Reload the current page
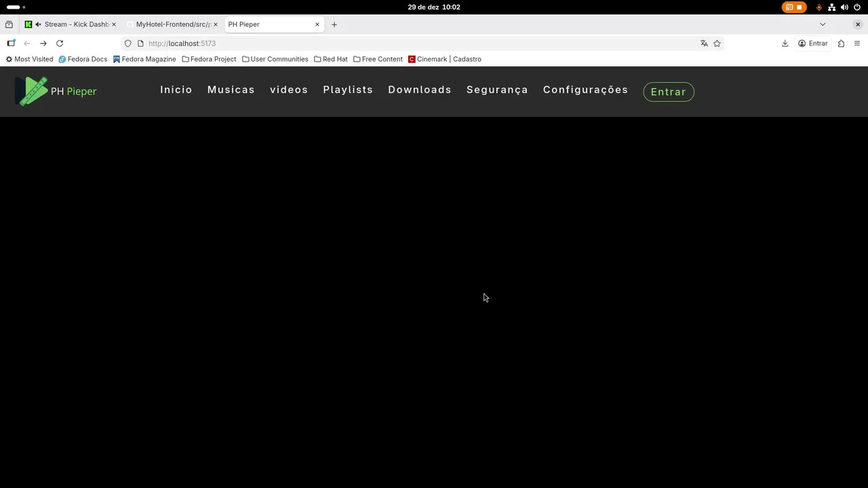This screenshot has width=868, height=488. [x=60, y=43]
